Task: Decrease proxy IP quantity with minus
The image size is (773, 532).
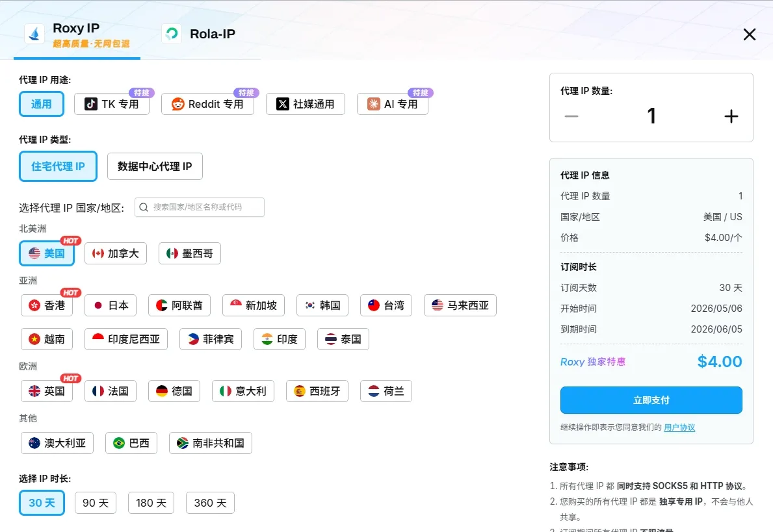Action: coord(571,116)
